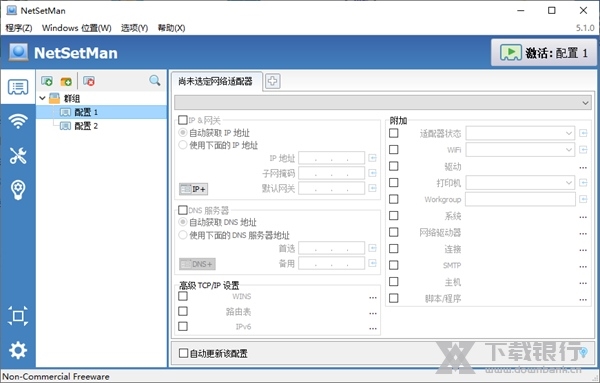Get current 子网掩码 value arrow icon

point(372,173)
